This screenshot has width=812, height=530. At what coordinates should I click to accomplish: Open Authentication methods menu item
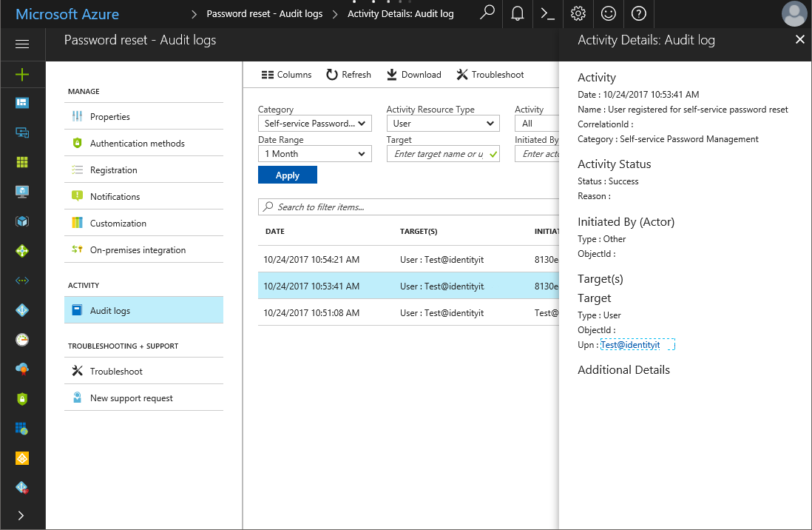[138, 144]
